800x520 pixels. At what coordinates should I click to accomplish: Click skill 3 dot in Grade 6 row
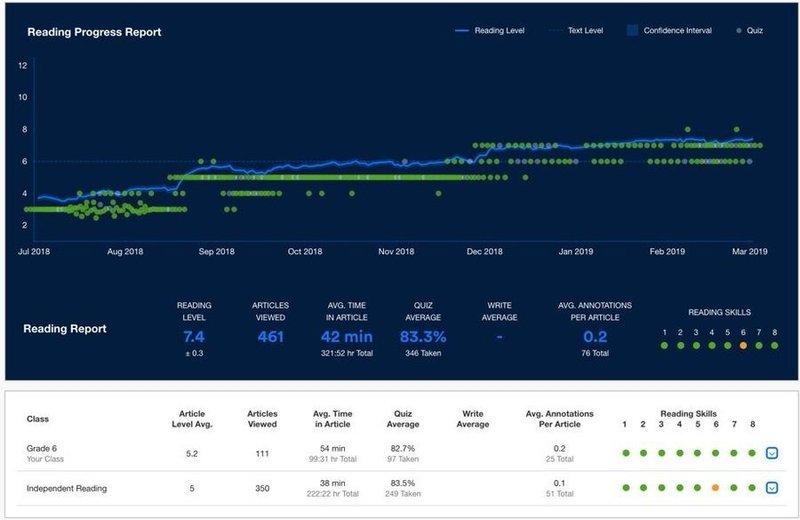(x=662, y=453)
